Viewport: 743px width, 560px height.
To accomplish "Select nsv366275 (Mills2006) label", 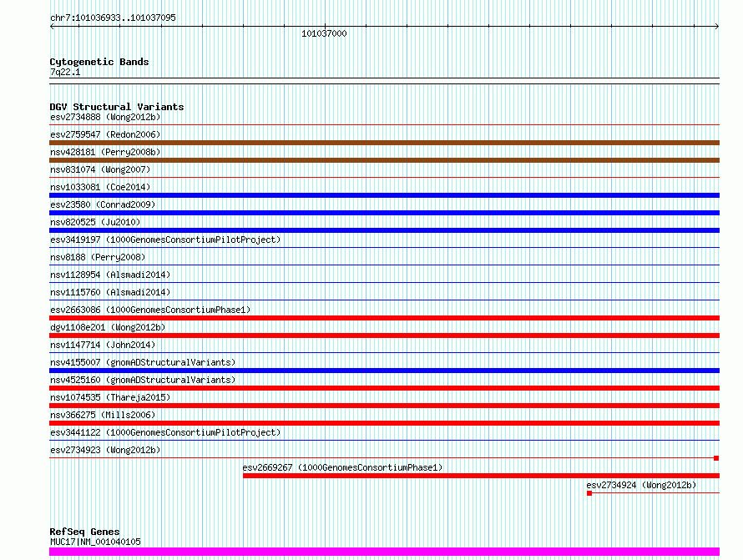I will 103,415.
